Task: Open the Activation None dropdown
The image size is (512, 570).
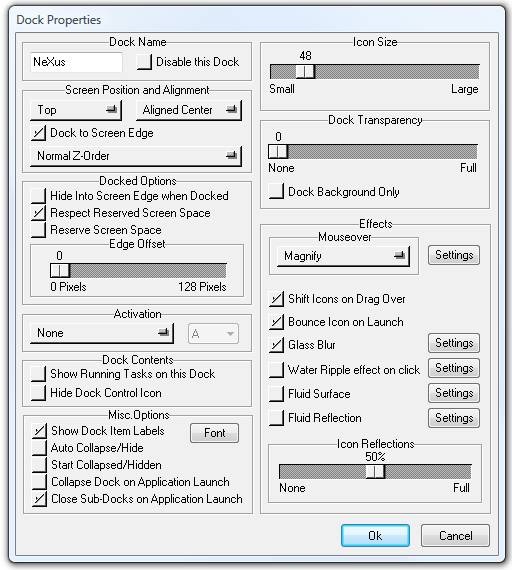Action: pos(102,333)
